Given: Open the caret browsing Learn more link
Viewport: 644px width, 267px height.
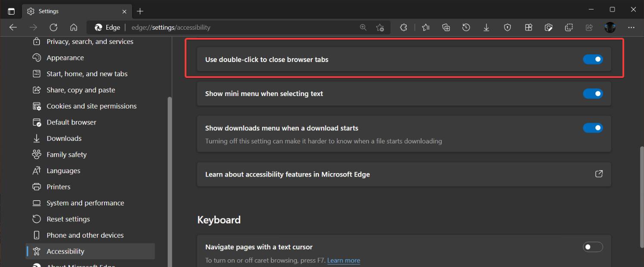Looking at the screenshot, I should pyautogui.click(x=344, y=260).
